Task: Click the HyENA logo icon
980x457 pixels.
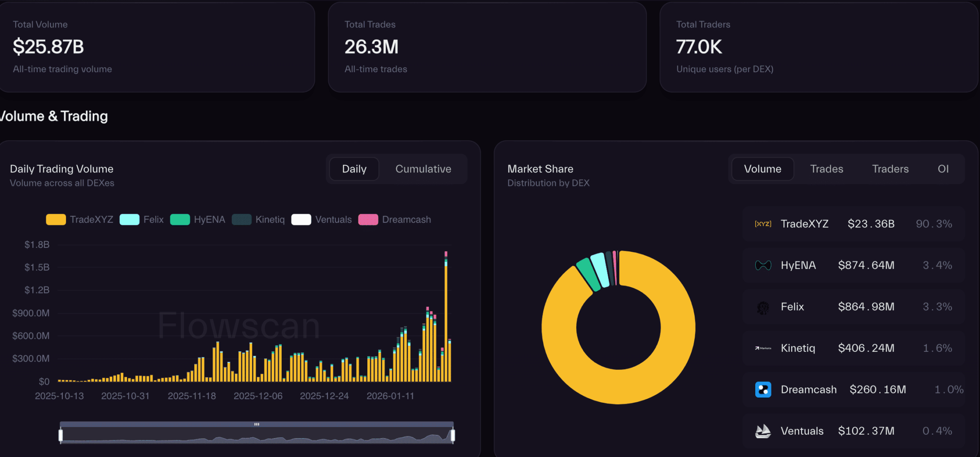Action: point(763,265)
